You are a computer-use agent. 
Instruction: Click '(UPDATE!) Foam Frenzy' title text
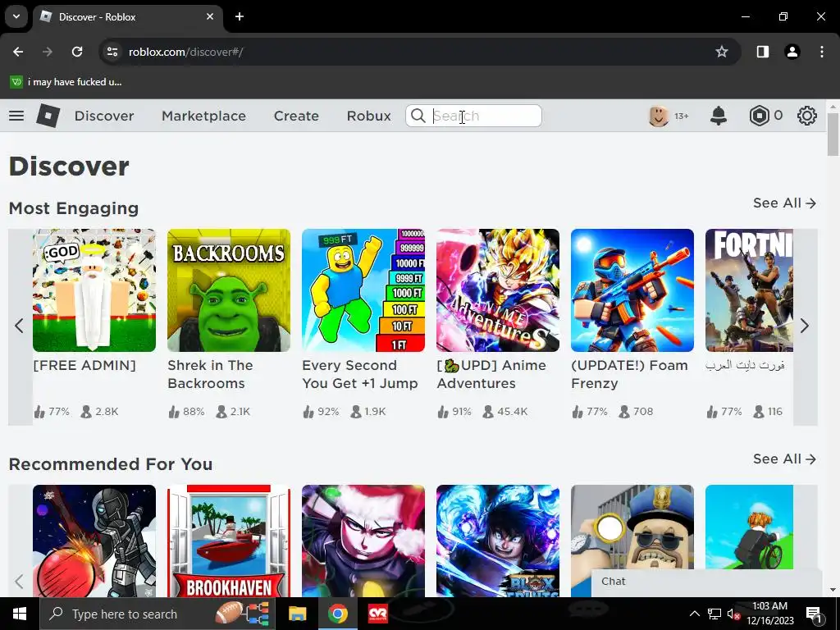coord(629,374)
